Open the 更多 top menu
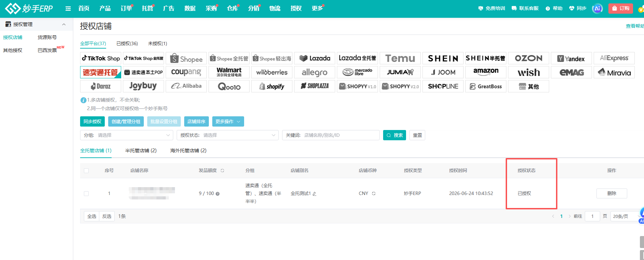 point(317,8)
